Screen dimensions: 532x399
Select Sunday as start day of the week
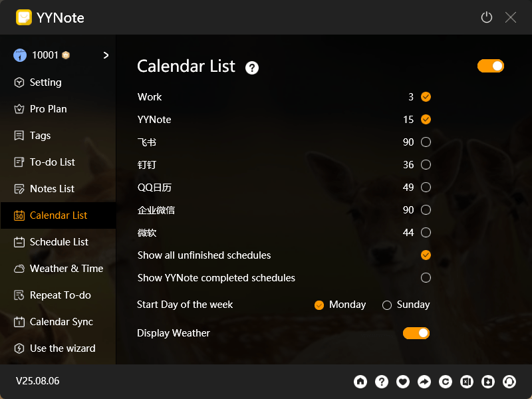(386, 305)
